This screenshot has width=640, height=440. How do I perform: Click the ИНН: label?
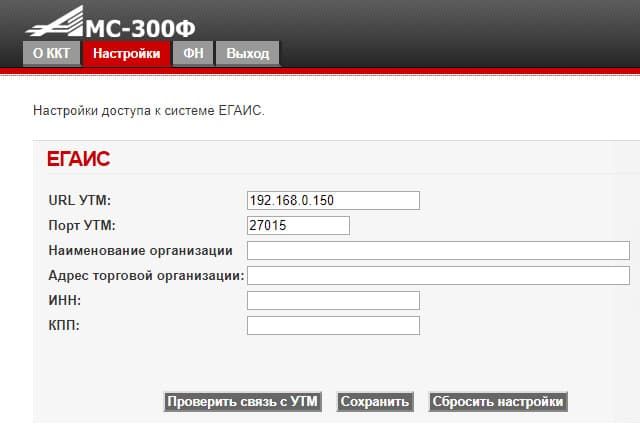(64, 300)
